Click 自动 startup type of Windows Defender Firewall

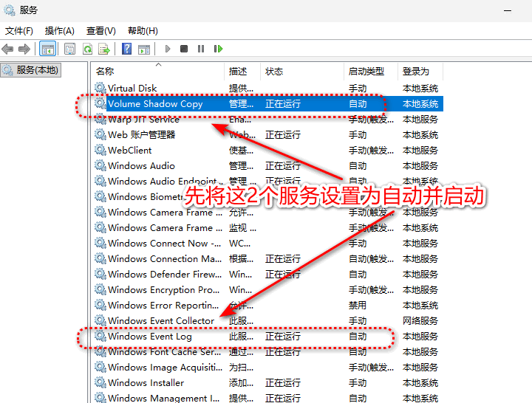coord(358,275)
